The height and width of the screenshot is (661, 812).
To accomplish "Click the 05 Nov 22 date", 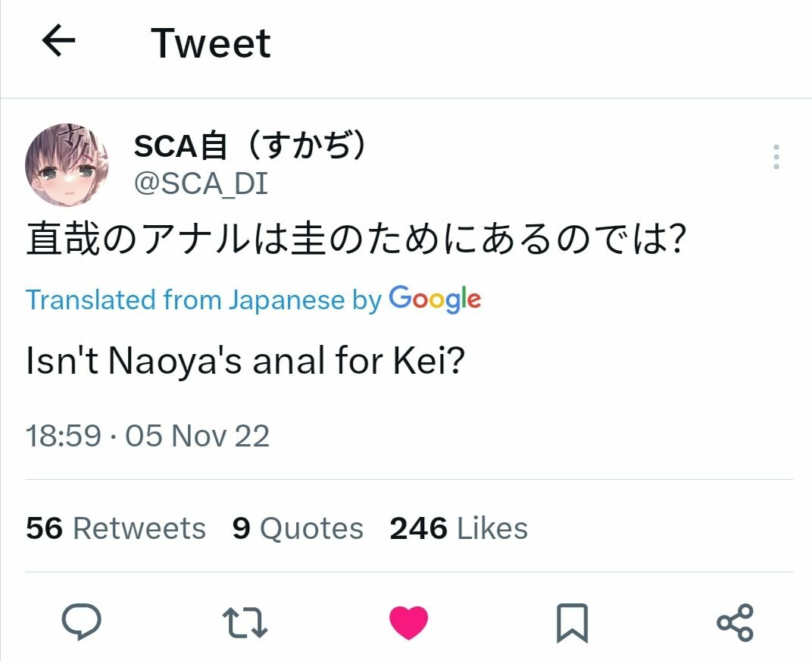I will (197, 436).
